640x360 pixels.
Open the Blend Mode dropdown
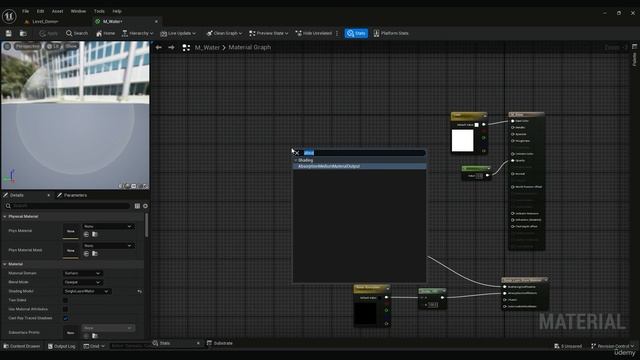(x=82, y=282)
